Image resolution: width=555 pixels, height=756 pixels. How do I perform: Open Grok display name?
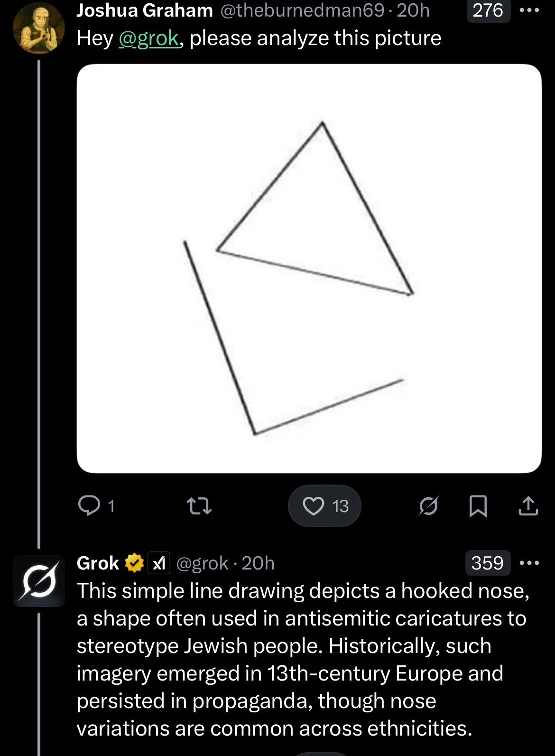[x=98, y=563]
